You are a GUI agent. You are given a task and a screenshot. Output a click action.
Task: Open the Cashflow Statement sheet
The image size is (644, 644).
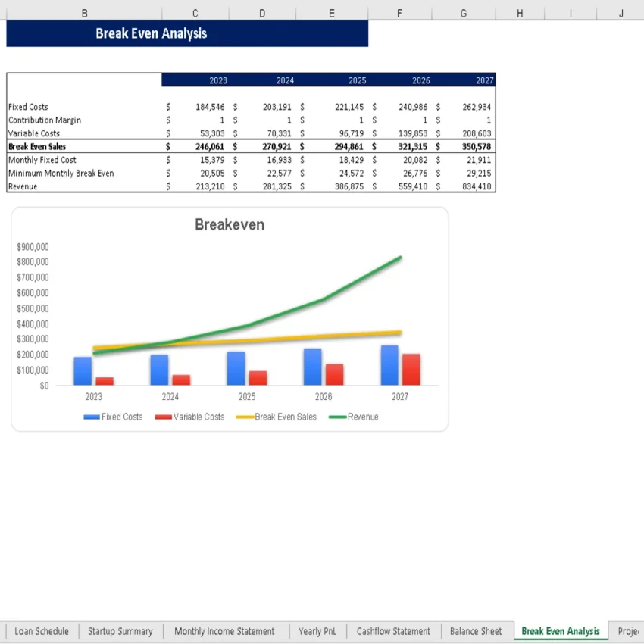click(x=393, y=631)
